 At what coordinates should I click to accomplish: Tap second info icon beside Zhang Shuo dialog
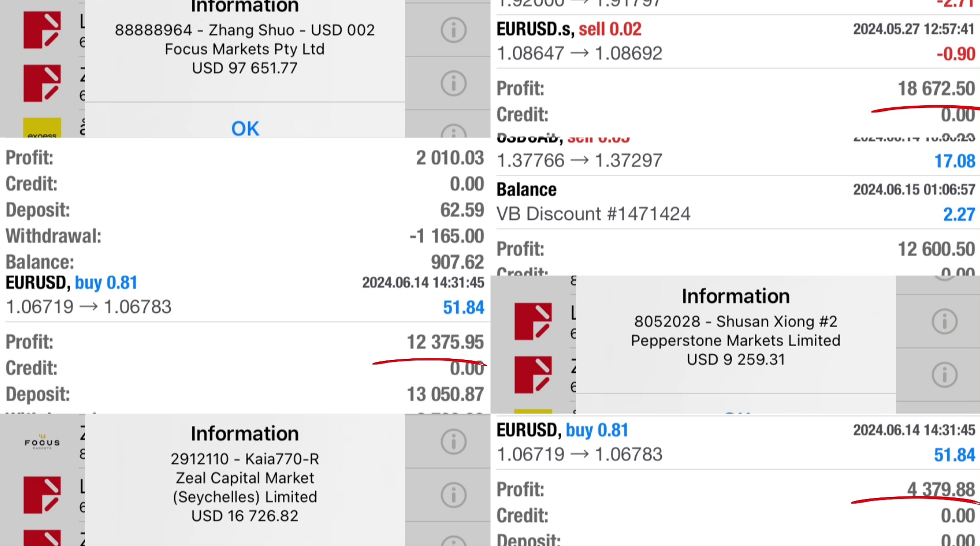(453, 83)
